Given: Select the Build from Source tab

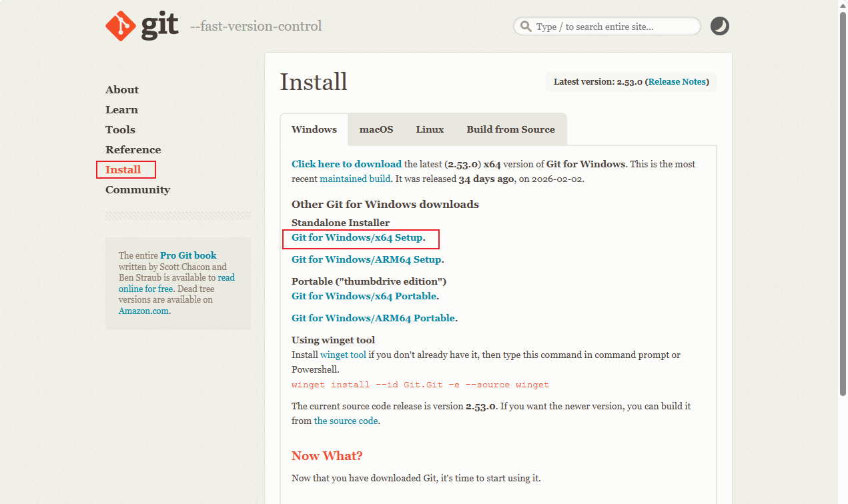Looking at the screenshot, I should coord(510,129).
